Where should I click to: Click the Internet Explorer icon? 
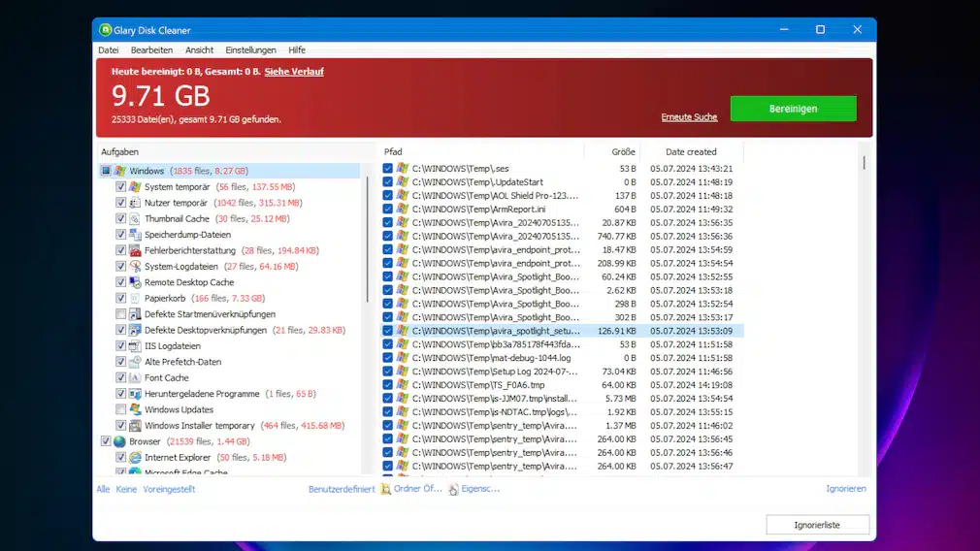(135, 457)
